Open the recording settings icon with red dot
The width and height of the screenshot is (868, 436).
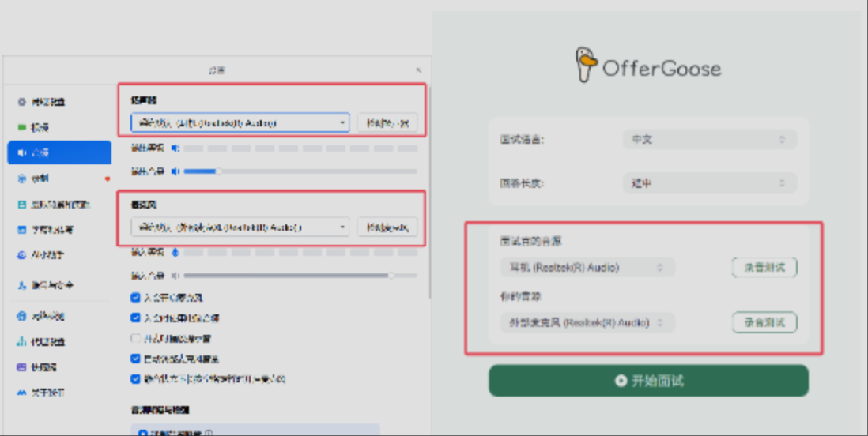tap(22, 179)
